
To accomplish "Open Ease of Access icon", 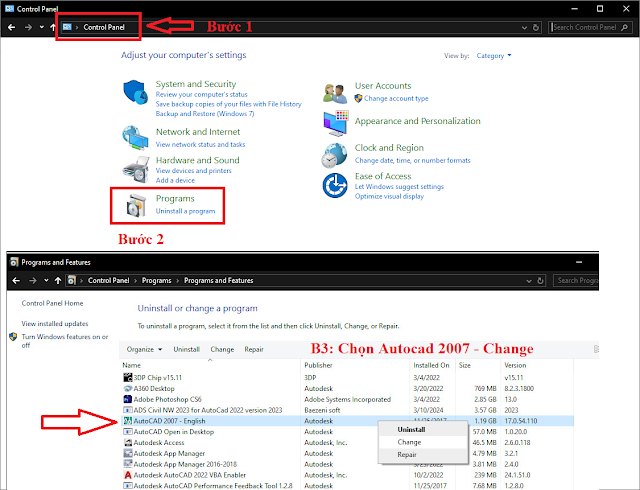I will [335, 185].
